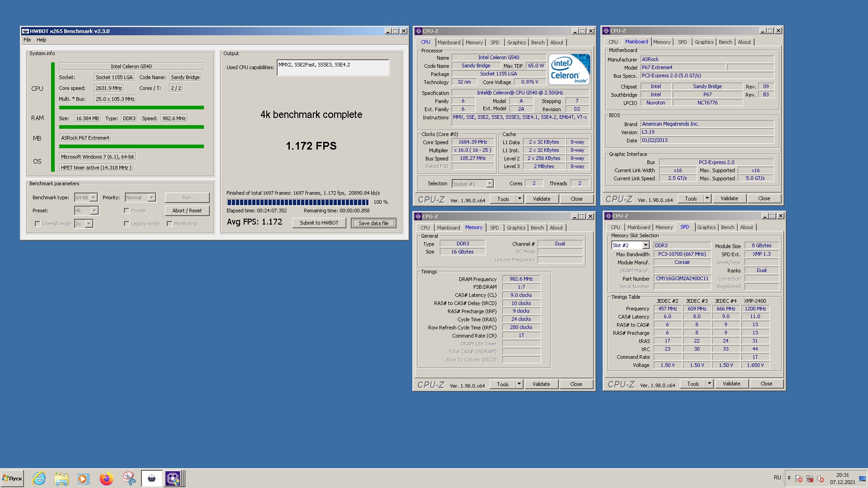Image resolution: width=868 pixels, height=488 pixels.
Task: Click Validate in CPU-Z CPU window
Action: [542, 199]
